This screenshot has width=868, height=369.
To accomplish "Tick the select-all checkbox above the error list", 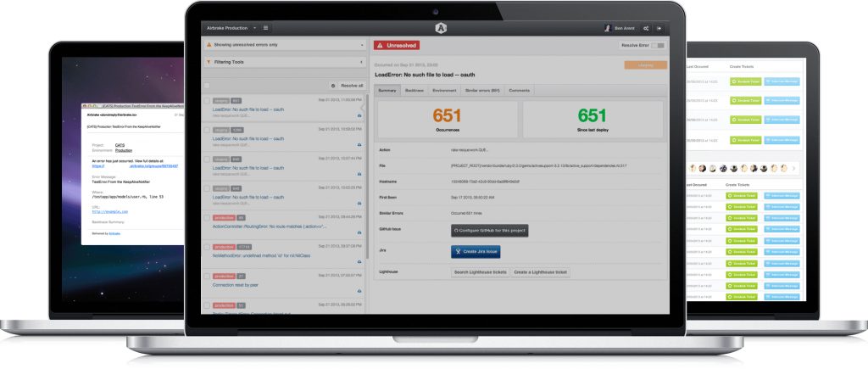I will pos(207,86).
